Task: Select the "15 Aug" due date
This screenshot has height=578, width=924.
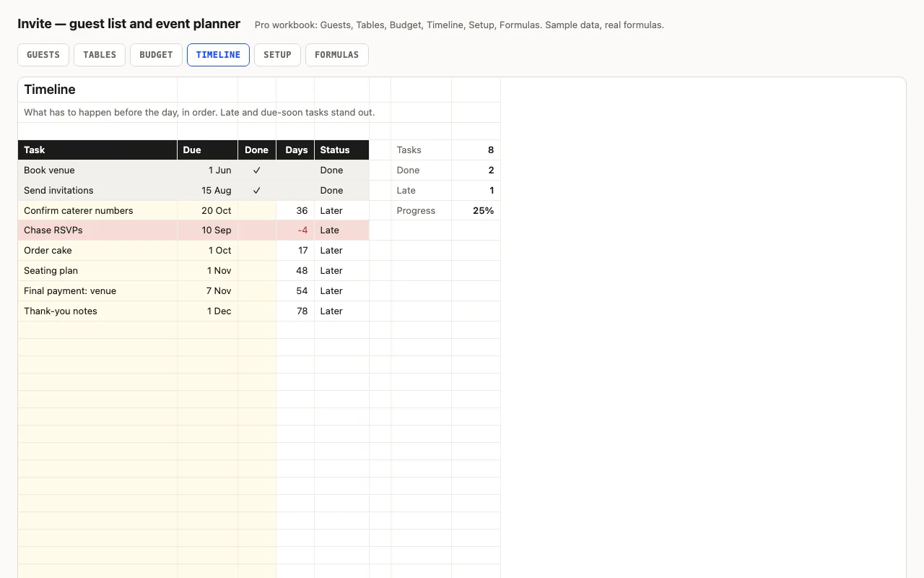Action: tap(208, 191)
